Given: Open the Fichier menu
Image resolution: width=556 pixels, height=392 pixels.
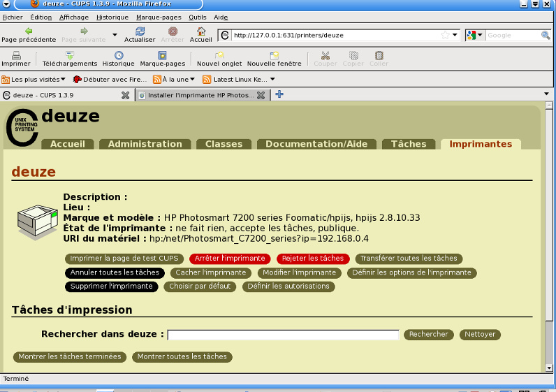Looking at the screenshot, I should coord(13,17).
